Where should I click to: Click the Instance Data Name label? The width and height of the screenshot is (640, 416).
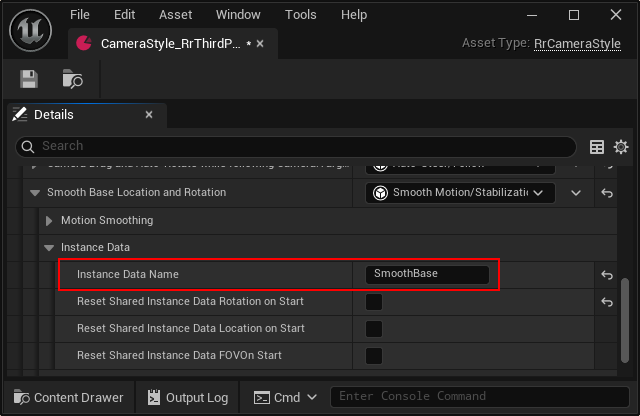point(128,274)
